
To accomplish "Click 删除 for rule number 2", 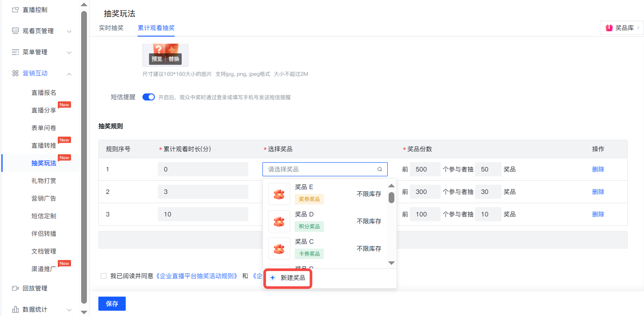I will (598, 192).
